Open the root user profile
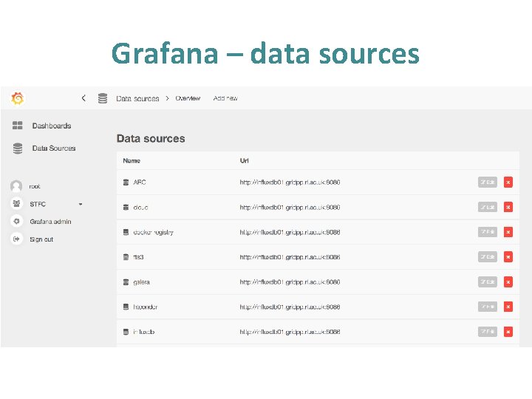532x399 pixels. (35, 186)
